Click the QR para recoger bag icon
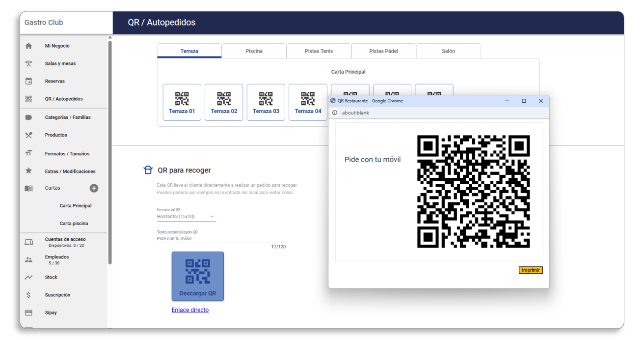Viewport: 644px width, 340px height. pyautogui.click(x=148, y=170)
